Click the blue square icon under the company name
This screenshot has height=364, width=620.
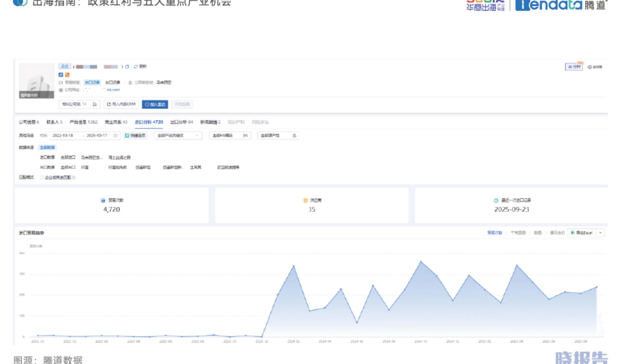tap(61, 75)
